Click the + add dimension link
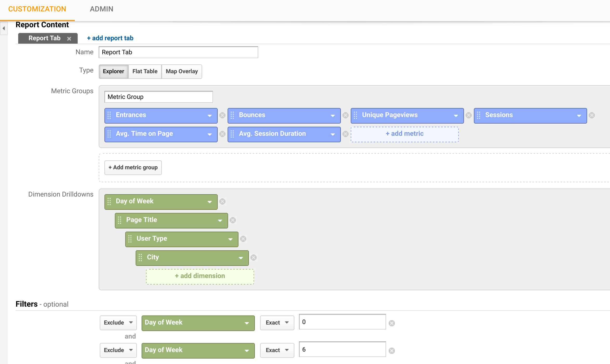610x364 pixels. click(200, 276)
